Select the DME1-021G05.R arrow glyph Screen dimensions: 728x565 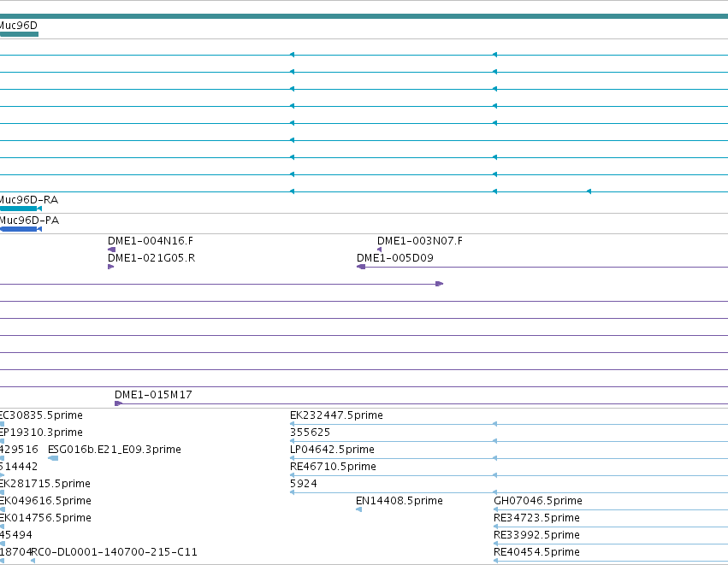(110, 267)
